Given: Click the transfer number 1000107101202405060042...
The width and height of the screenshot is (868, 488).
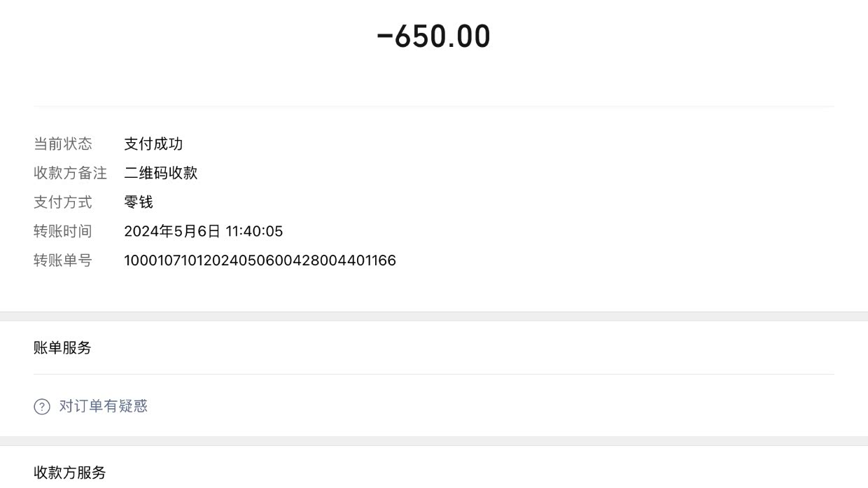Looking at the screenshot, I should coord(260,260).
